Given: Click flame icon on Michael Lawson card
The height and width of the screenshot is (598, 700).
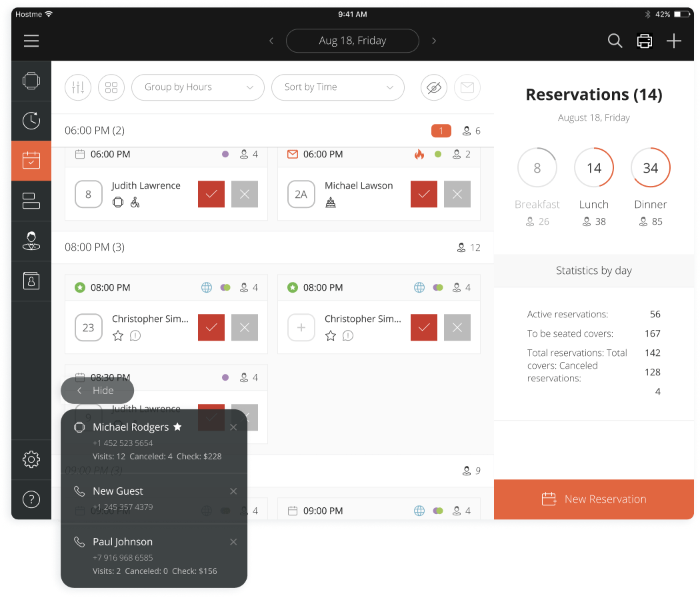Looking at the screenshot, I should pos(419,154).
